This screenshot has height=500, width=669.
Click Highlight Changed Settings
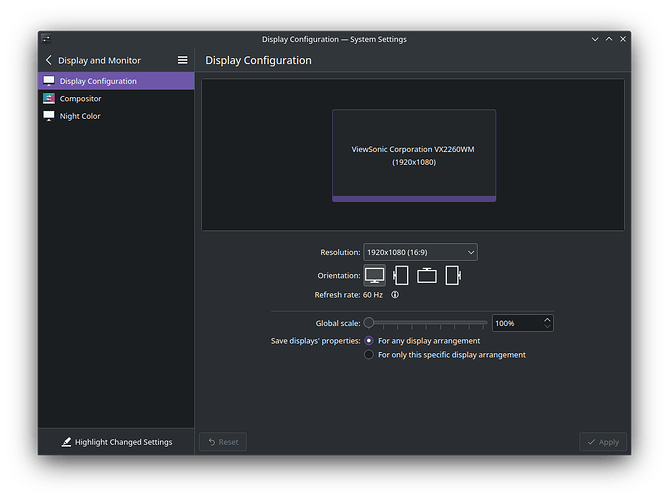[116, 442]
